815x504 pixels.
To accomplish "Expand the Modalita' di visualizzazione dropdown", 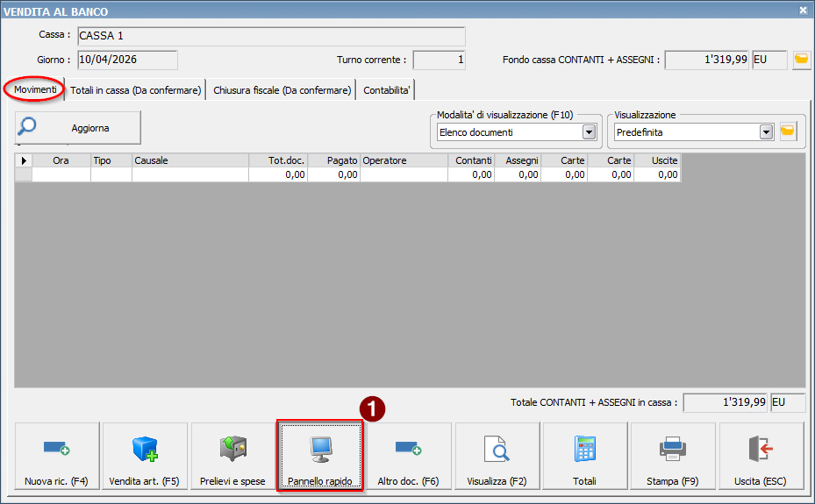I will click(x=590, y=132).
